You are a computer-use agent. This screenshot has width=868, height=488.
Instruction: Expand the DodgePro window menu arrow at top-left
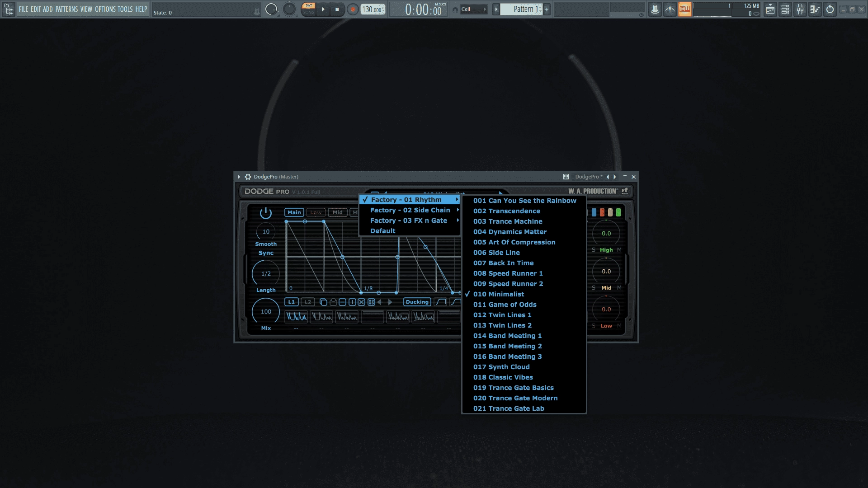[x=239, y=177]
